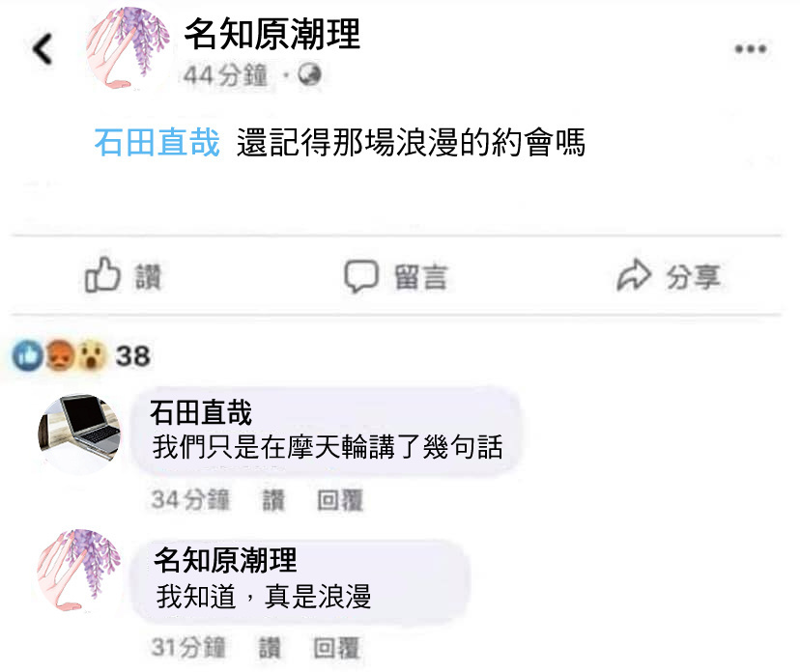Click the wow reaction emoji

tap(92, 355)
